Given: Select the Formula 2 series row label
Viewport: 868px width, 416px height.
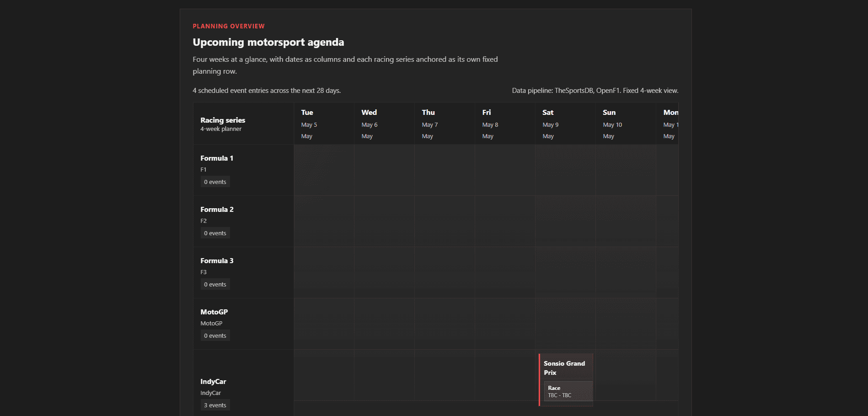Looking at the screenshot, I should pos(217,210).
